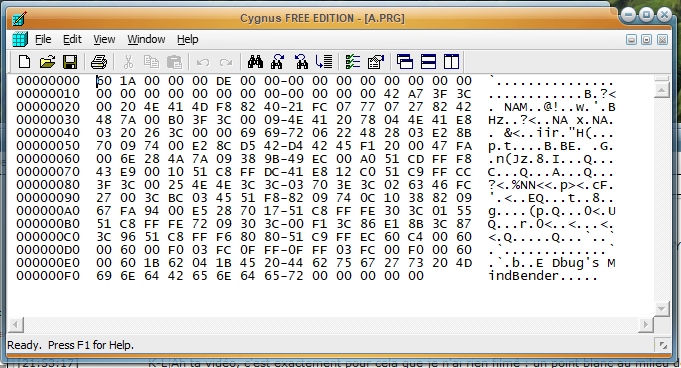Click the Redo arrow icon
The width and height of the screenshot is (681, 368).
coord(226,63)
